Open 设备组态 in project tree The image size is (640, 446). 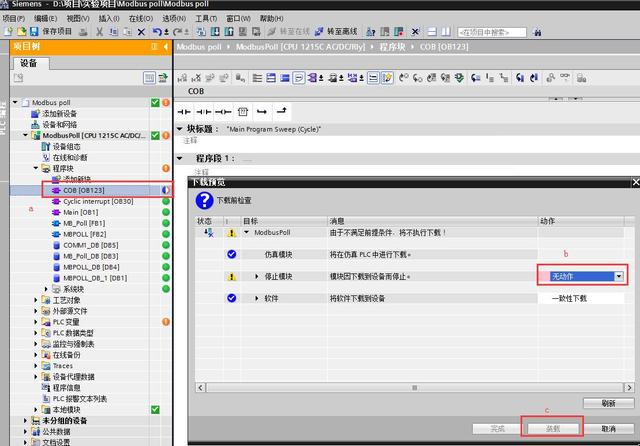coord(67,146)
